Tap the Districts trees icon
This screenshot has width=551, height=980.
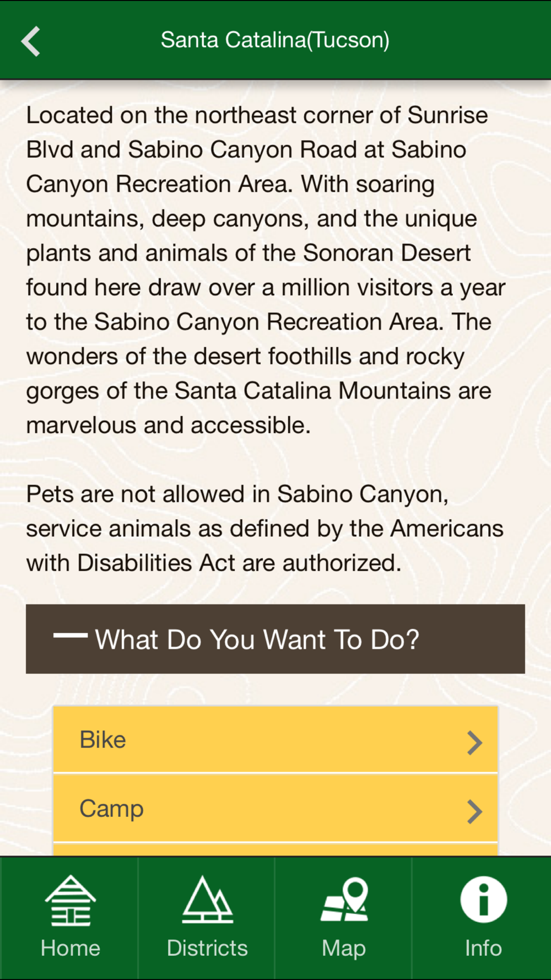tap(207, 900)
